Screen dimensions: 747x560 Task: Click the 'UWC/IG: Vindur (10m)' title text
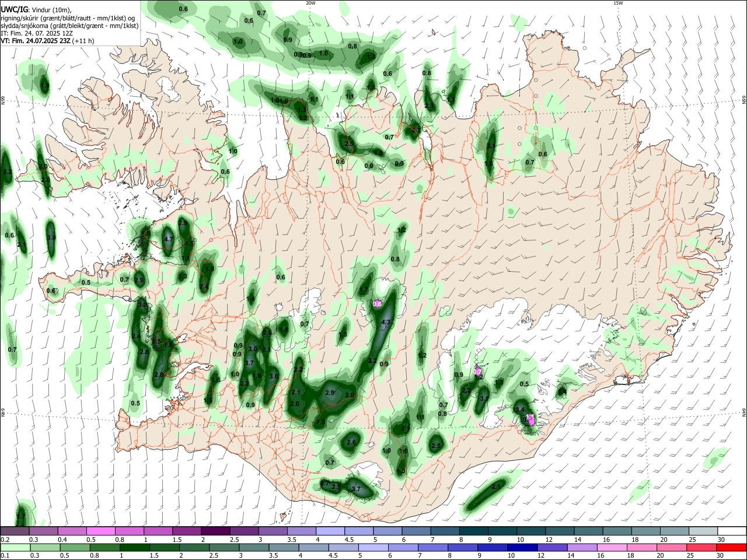(36, 9)
